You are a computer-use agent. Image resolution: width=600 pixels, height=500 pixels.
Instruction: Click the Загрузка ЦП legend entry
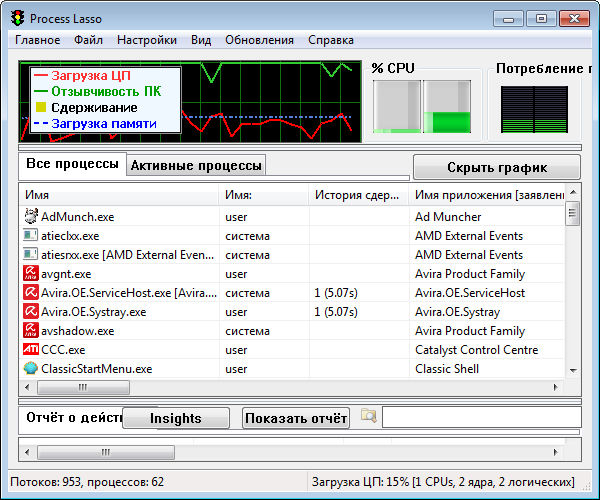(x=82, y=75)
